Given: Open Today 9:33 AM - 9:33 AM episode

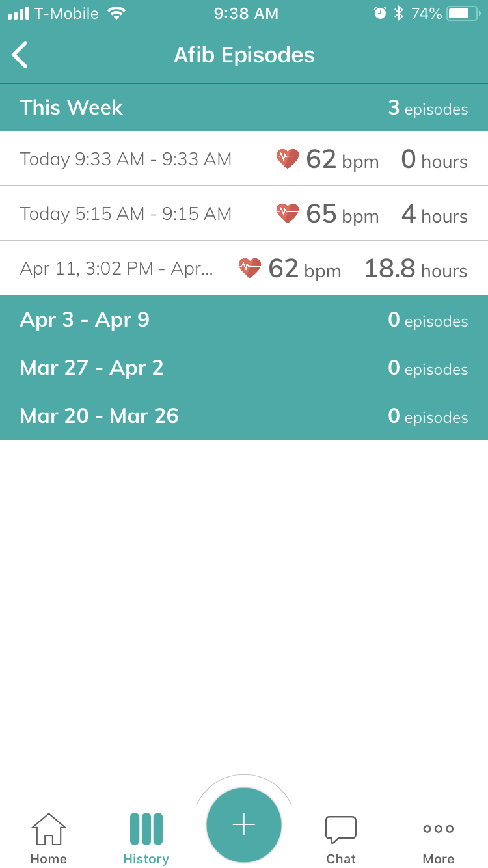Looking at the screenshot, I should click(x=126, y=159).
